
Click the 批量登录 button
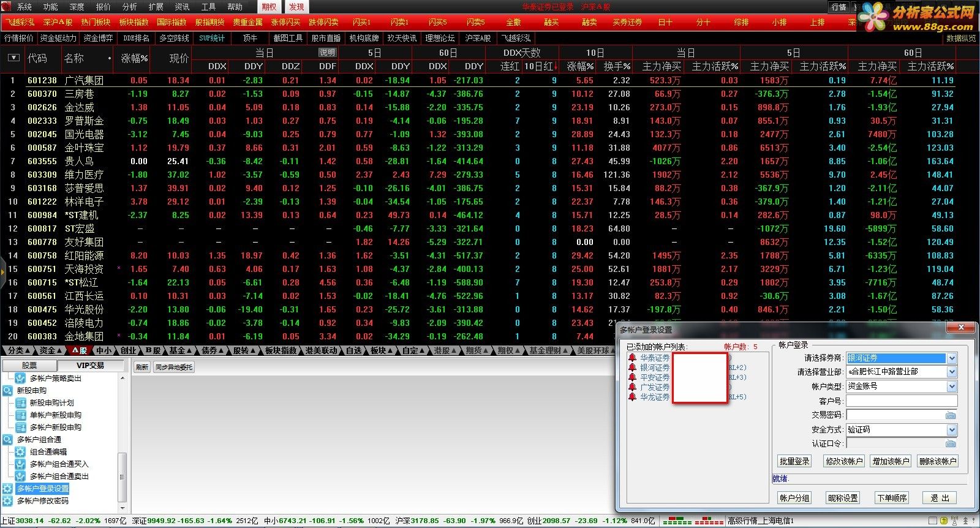point(795,461)
